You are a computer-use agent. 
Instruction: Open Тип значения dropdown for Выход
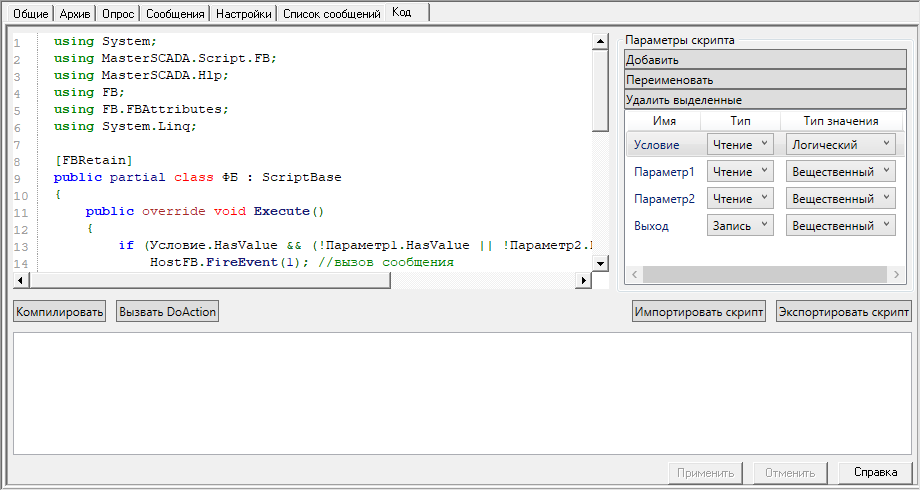pos(841,226)
